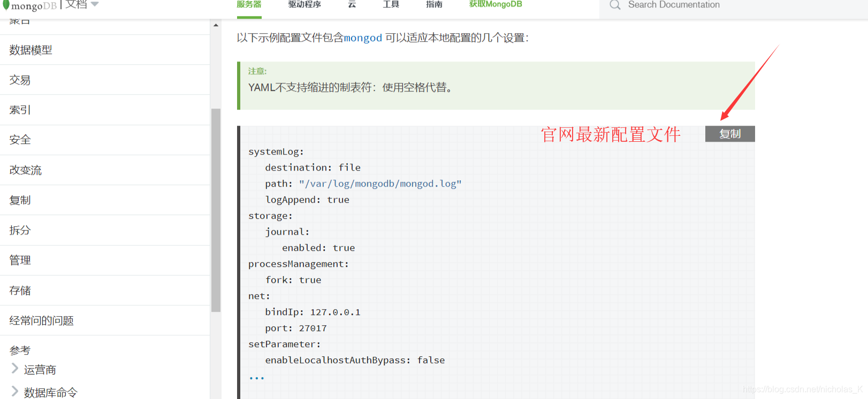Click the mongoDB wordmark text
Viewport: 868px width, 399px height.
pos(34,6)
